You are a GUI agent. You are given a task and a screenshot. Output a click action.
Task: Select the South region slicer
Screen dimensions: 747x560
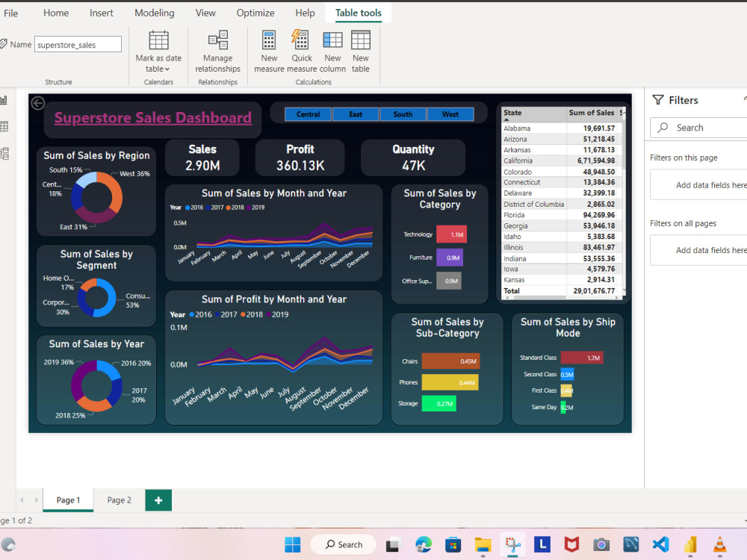pos(403,114)
